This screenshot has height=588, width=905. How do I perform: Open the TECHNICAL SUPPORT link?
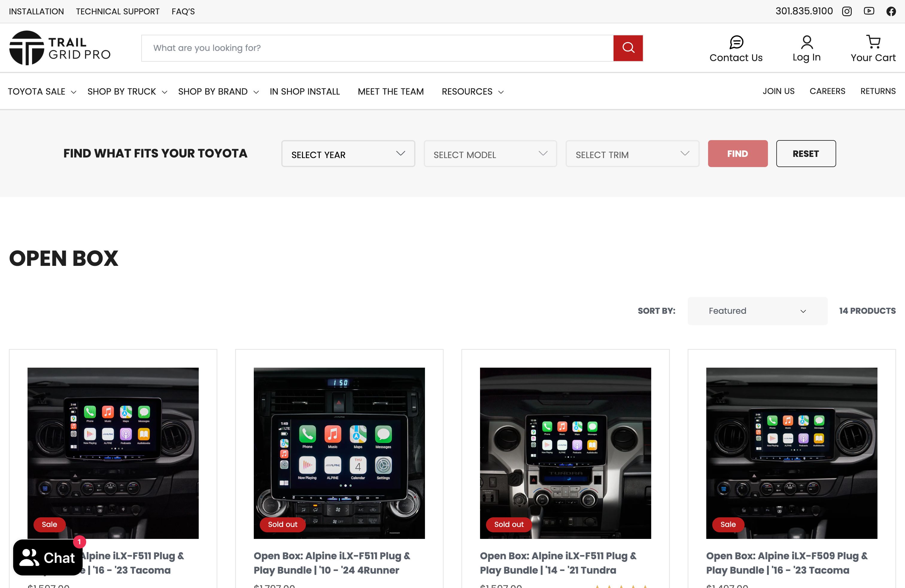pyautogui.click(x=118, y=11)
